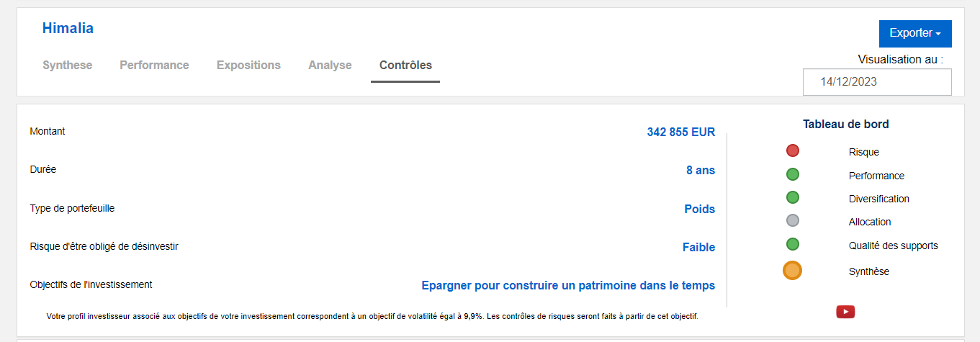980x342 pixels.
Task: Click the Tableau de bord heading
Action: (846, 124)
